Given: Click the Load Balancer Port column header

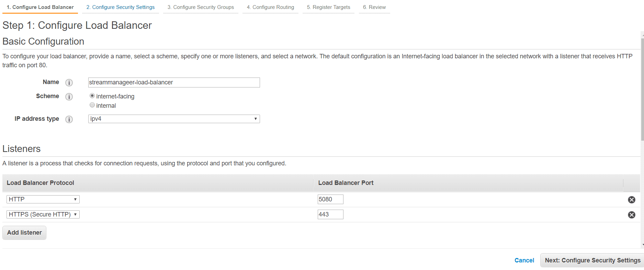Looking at the screenshot, I should 346,183.
